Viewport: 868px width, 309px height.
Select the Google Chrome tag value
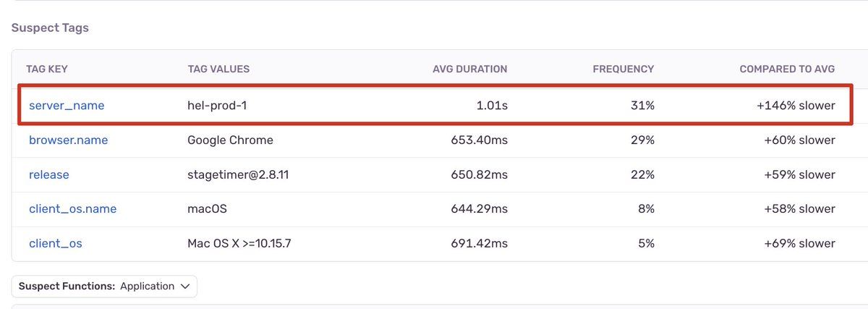(x=230, y=140)
